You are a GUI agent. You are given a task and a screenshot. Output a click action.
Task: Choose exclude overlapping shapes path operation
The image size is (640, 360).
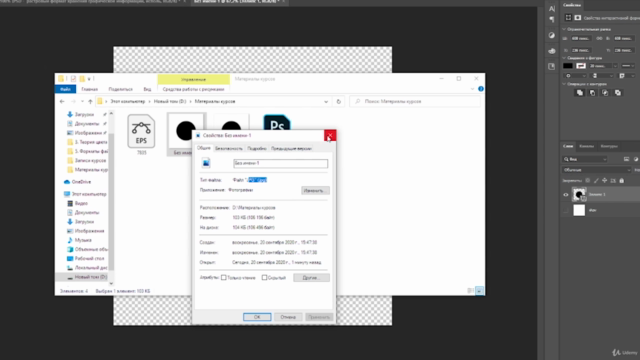tap(618, 93)
